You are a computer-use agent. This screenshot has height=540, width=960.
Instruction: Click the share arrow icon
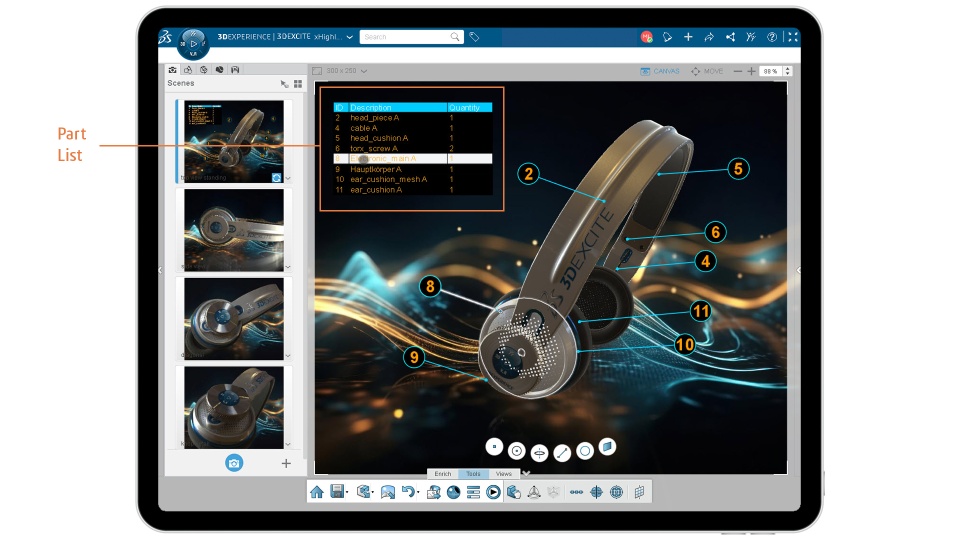pos(709,37)
